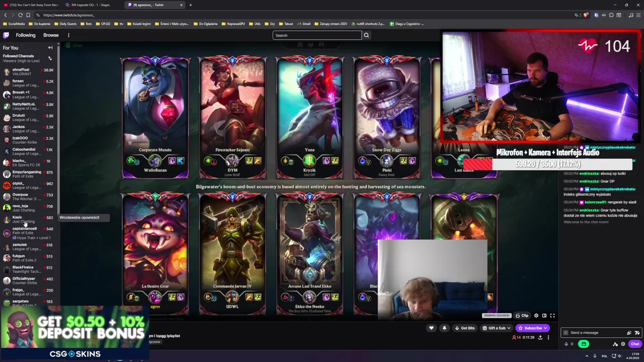Click the browser back arrow
This screenshot has height=362, width=644.
pos(6,15)
